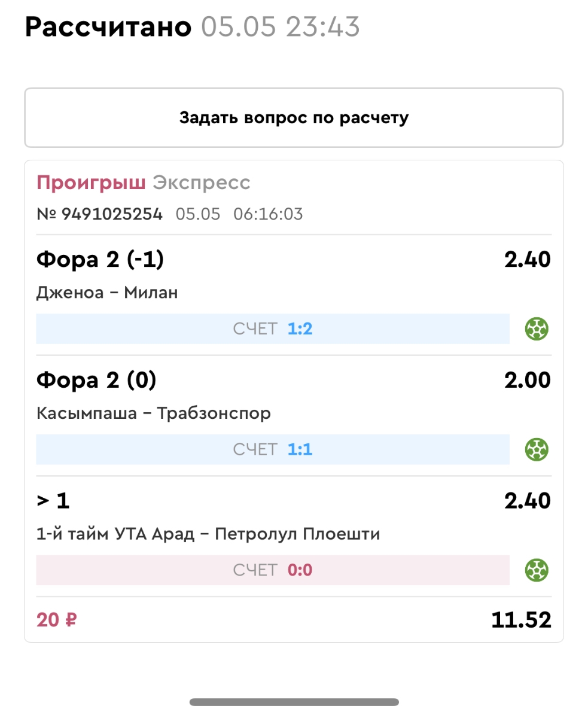Click the soccer ball icon for УТА Арад match
The image size is (588, 718).
537,570
